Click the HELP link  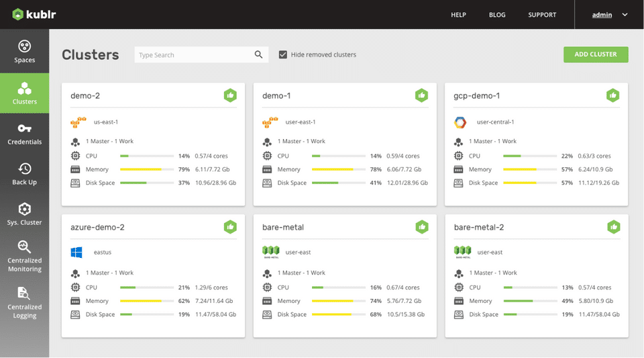pyautogui.click(x=458, y=15)
